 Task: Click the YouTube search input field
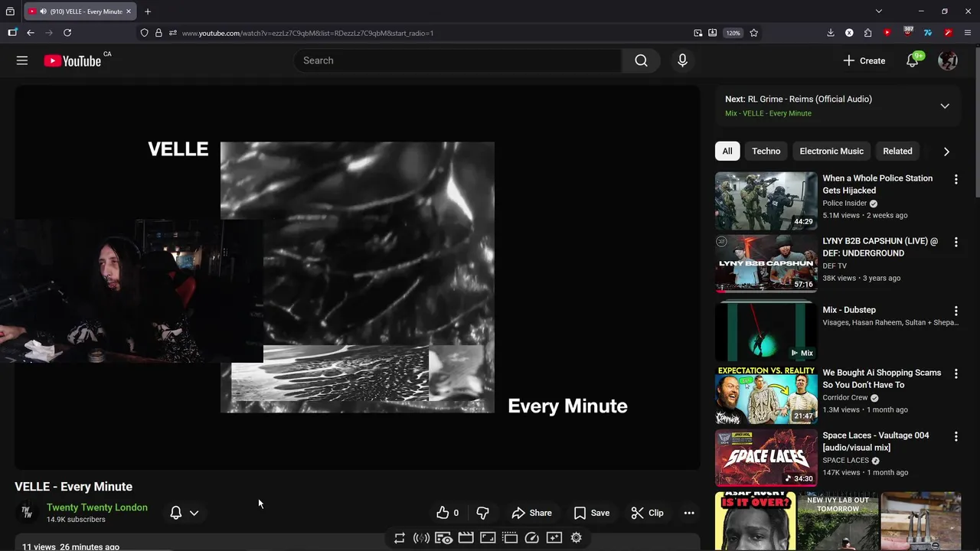point(458,60)
